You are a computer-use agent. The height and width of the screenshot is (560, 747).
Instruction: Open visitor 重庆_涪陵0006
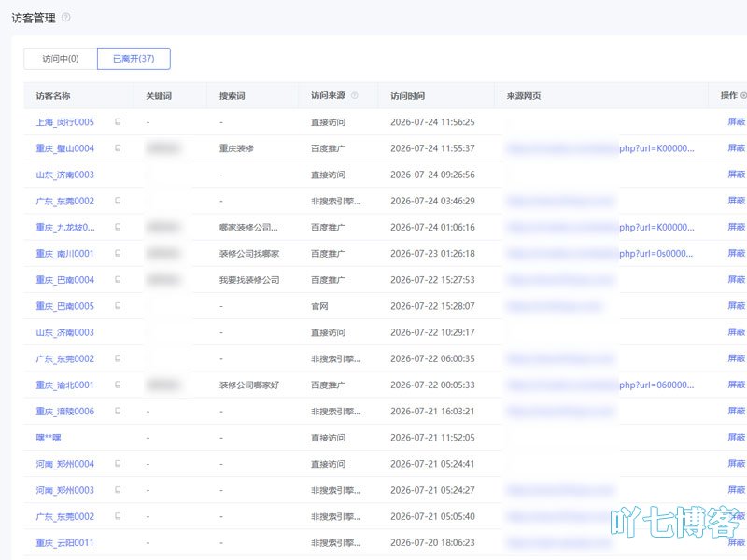(65, 411)
